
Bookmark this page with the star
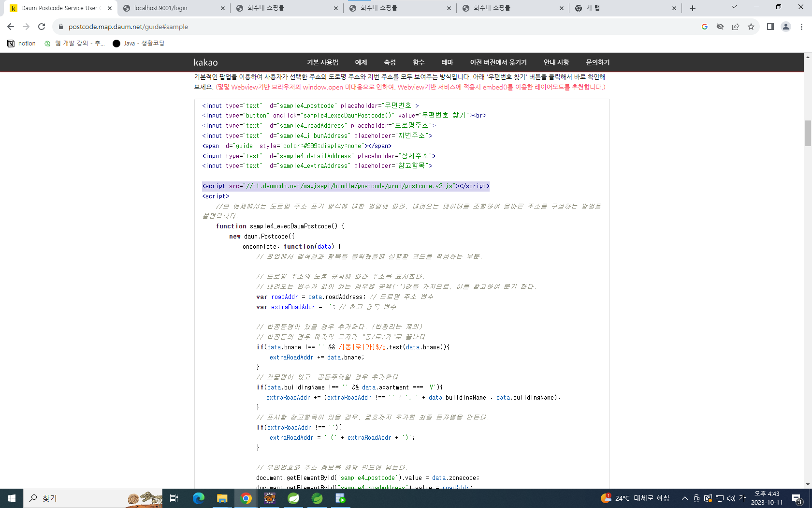point(751,27)
